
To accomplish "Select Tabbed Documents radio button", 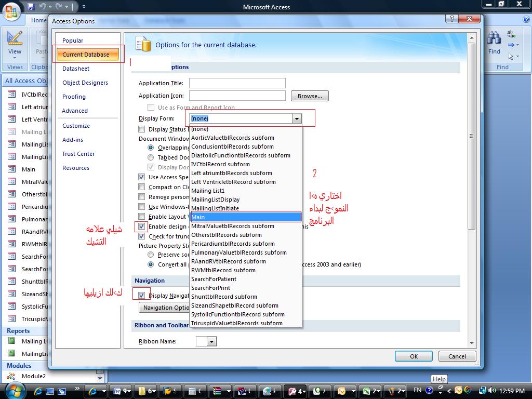I will pyautogui.click(x=151, y=157).
